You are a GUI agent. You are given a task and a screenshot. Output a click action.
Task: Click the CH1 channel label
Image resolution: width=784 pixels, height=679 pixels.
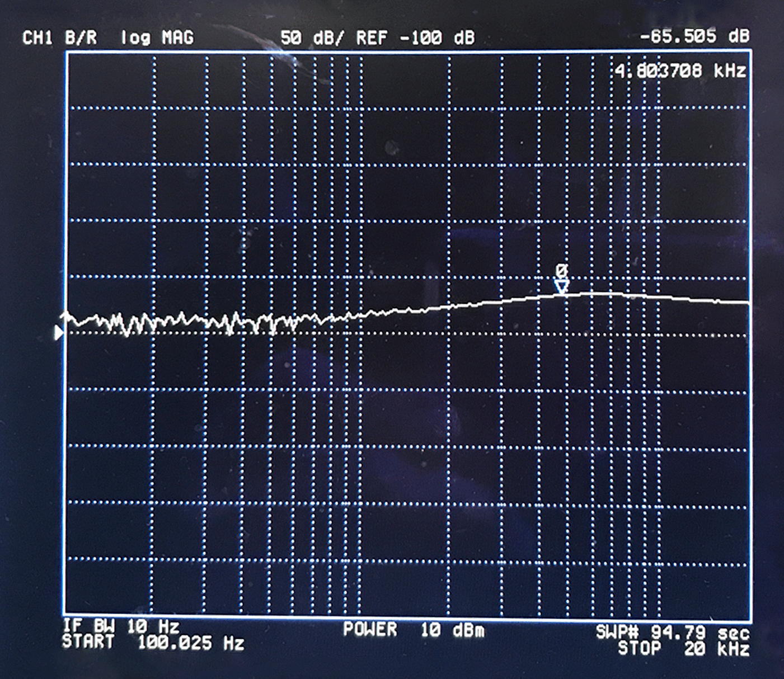tap(37, 38)
